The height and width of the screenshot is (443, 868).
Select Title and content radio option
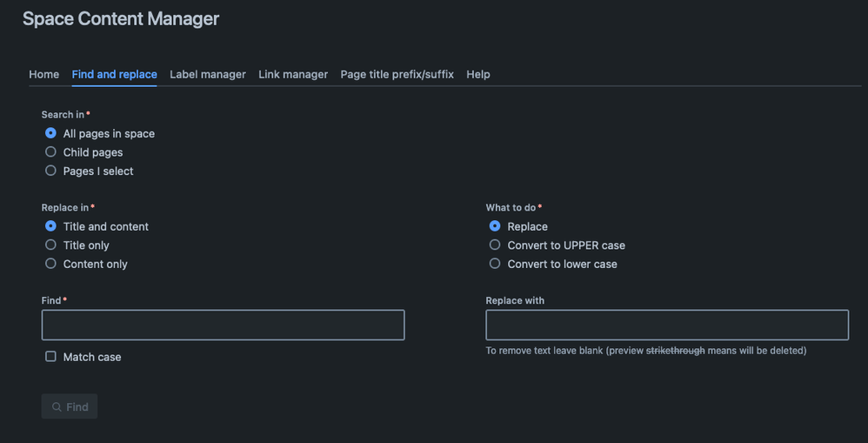50,226
